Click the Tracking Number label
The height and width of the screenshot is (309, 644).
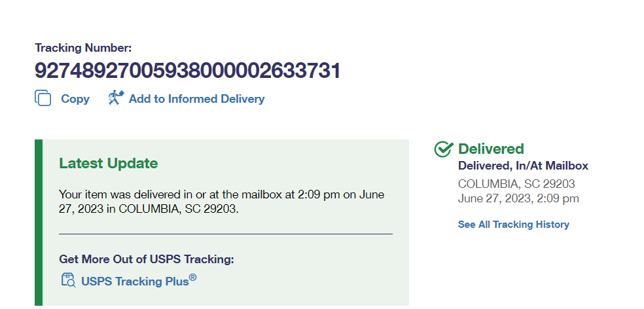[83, 48]
